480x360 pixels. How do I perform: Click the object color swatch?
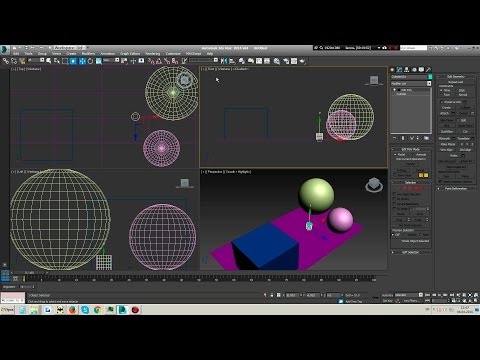pos(430,77)
